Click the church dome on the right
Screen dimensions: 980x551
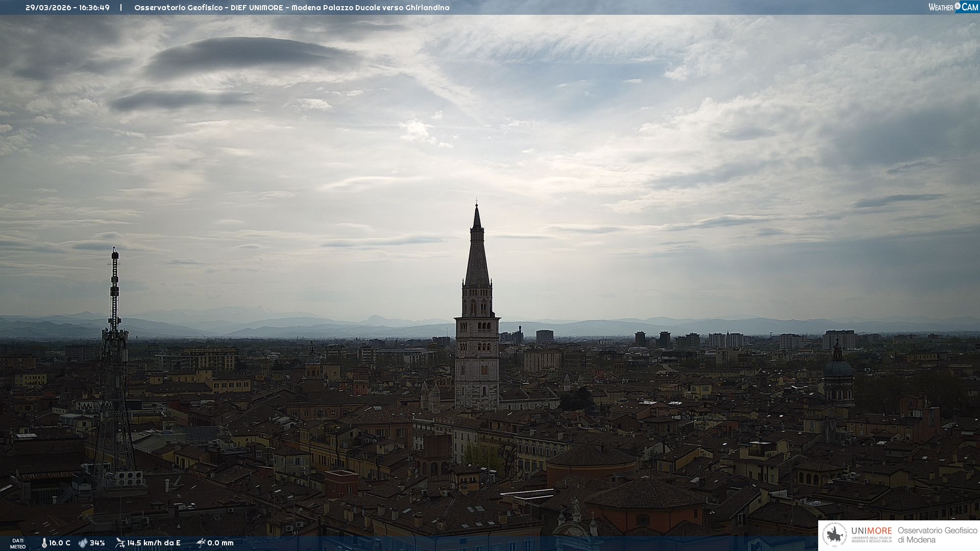tap(838, 367)
